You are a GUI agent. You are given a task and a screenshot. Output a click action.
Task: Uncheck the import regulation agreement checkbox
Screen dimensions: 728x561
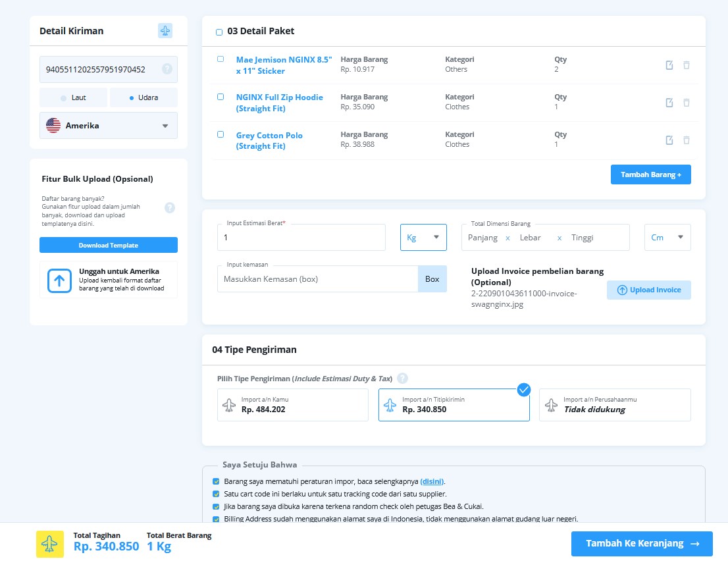217,481
